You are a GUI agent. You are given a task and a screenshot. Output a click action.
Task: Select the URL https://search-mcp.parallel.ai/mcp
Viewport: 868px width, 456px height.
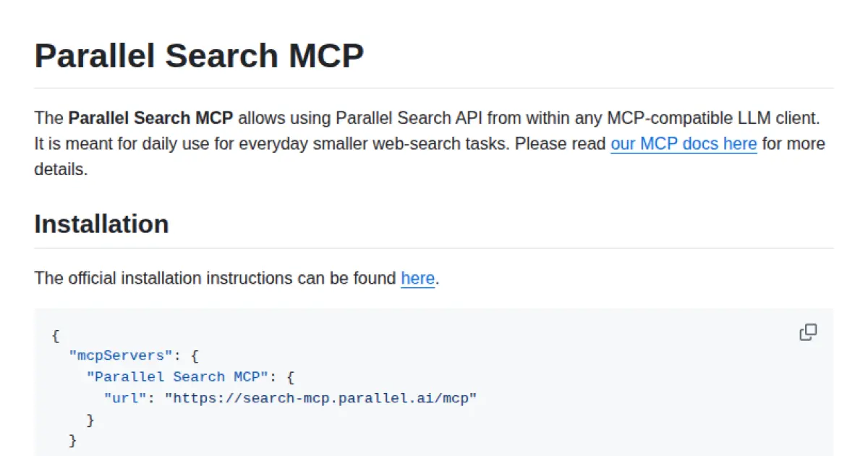(321, 397)
